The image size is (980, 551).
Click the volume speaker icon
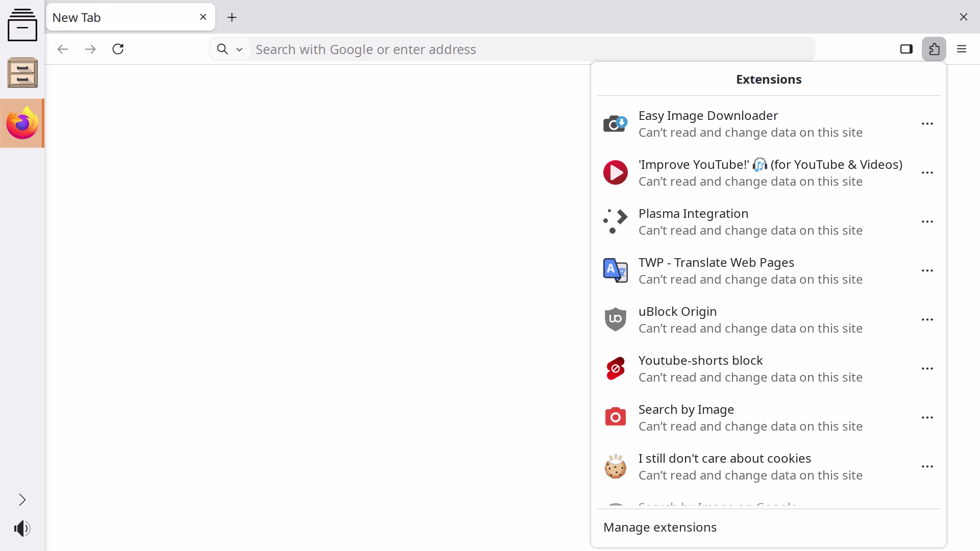point(22,528)
